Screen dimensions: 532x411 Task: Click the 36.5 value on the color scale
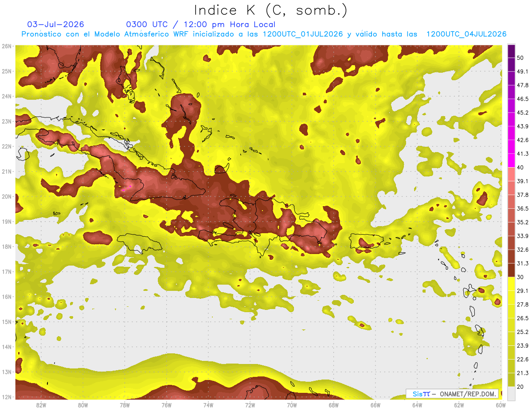click(x=523, y=208)
